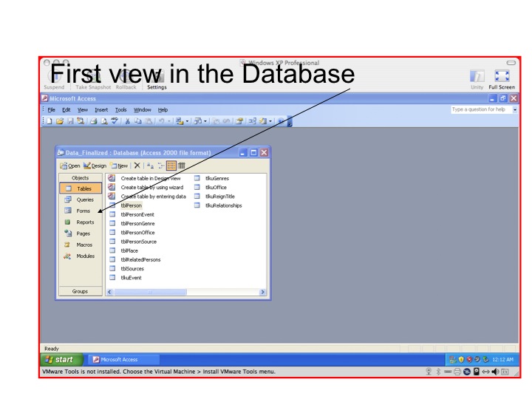Click the Windows start button

62,360
